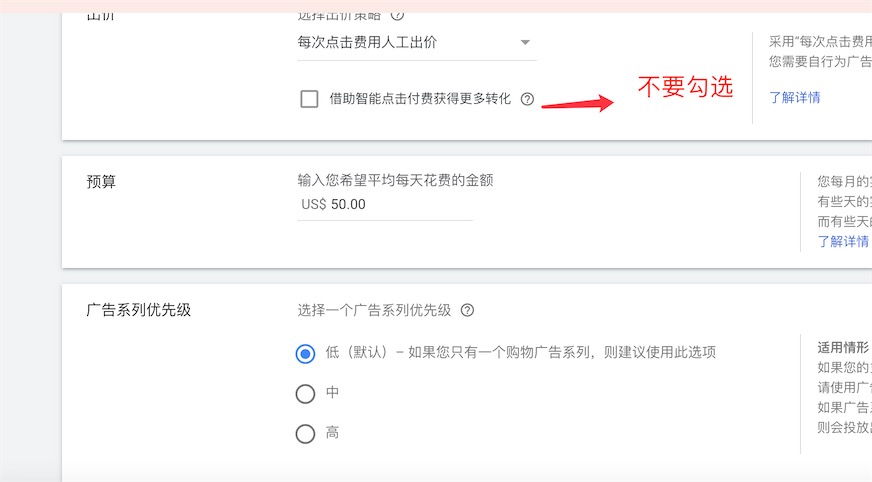The height and width of the screenshot is (482, 872).
Task: Expand bidding strategy dropdown arrow
Action: coord(525,42)
